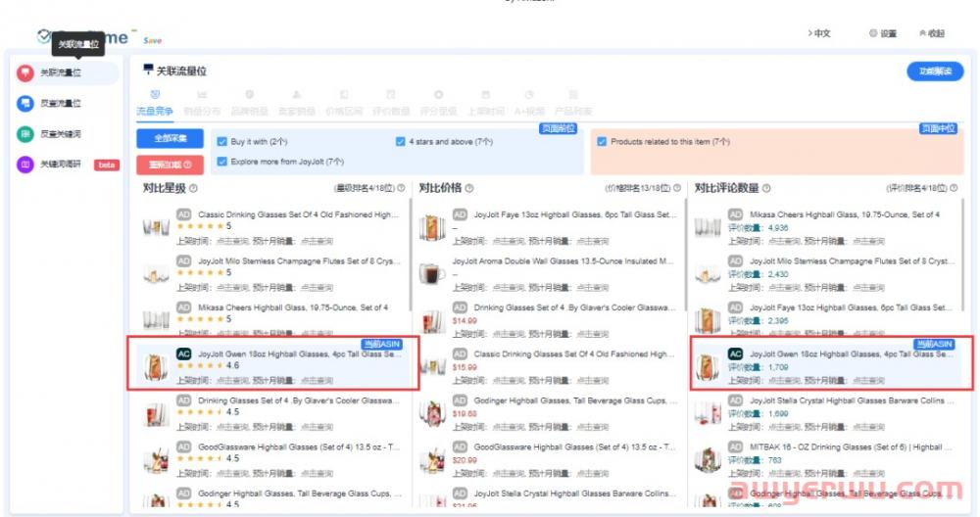Click the beta badge beside 关键词调研

pyautogui.click(x=106, y=164)
